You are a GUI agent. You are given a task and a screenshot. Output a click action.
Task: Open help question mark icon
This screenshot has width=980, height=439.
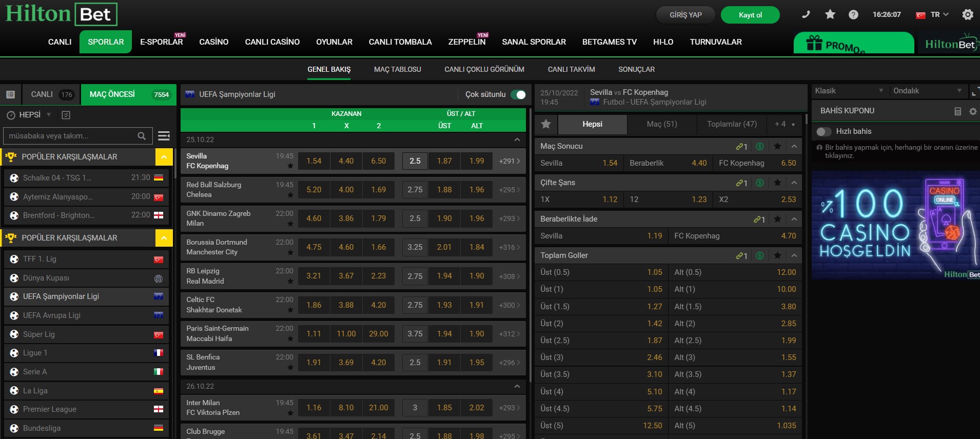pyautogui.click(x=853, y=14)
